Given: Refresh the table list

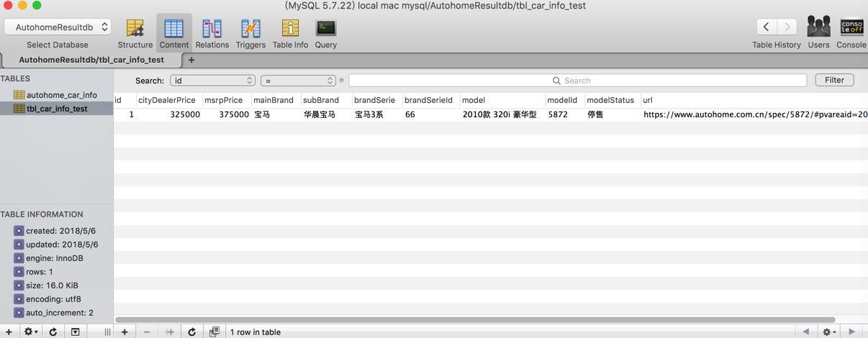Looking at the screenshot, I should click(53, 332).
